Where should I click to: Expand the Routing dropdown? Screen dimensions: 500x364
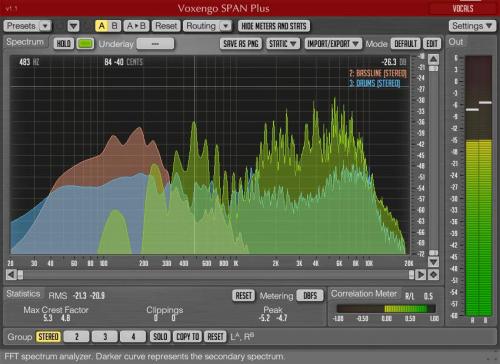(x=207, y=26)
